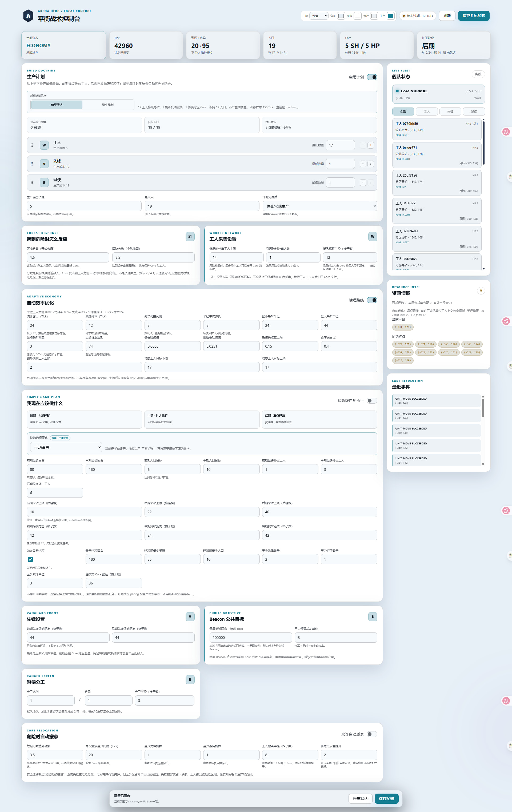Select the 工人 0760bb50 unit card
Screen dimensions: 512x812
click(x=437, y=129)
